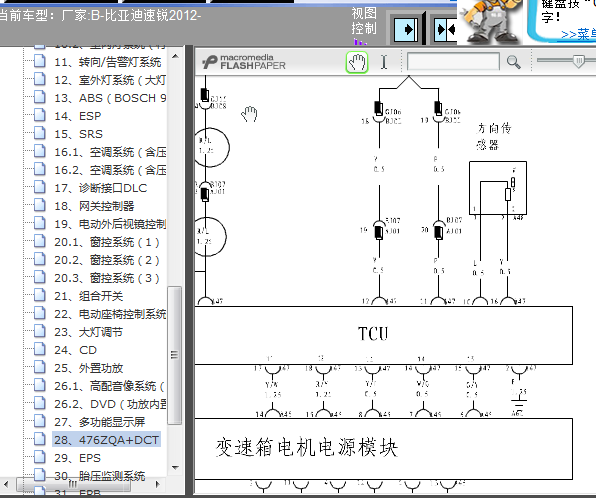This screenshot has height=498, width=596.
Task: Click document icon beside 21、组合开关
Action: coord(40,295)
